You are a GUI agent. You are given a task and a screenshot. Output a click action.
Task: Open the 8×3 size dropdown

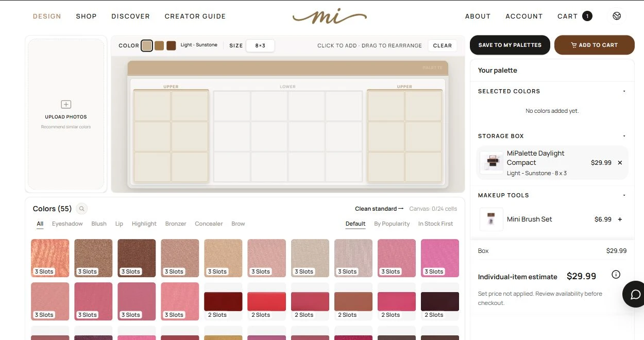click(260, 45)
